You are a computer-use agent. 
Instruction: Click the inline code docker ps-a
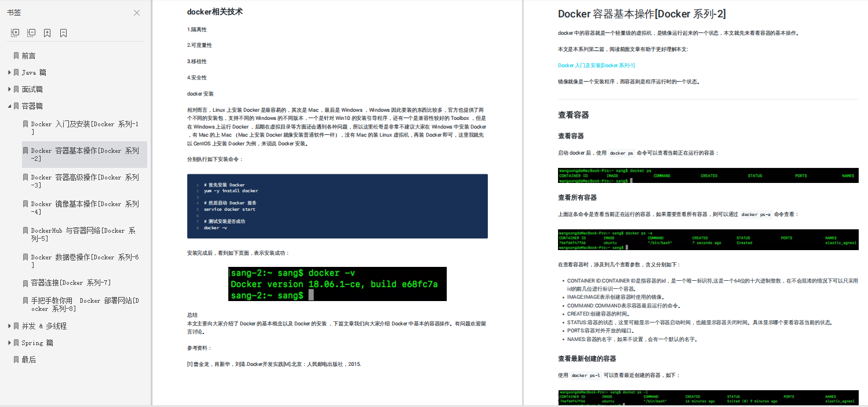(756, 214)
